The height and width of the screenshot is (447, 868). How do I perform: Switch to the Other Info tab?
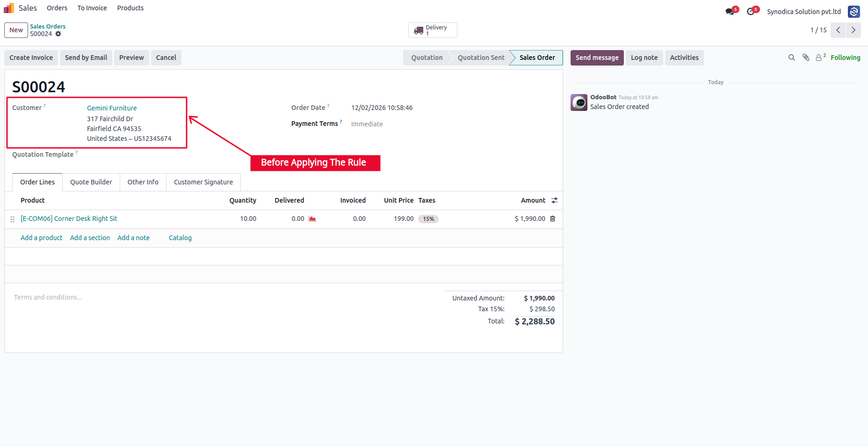point(143,182)
